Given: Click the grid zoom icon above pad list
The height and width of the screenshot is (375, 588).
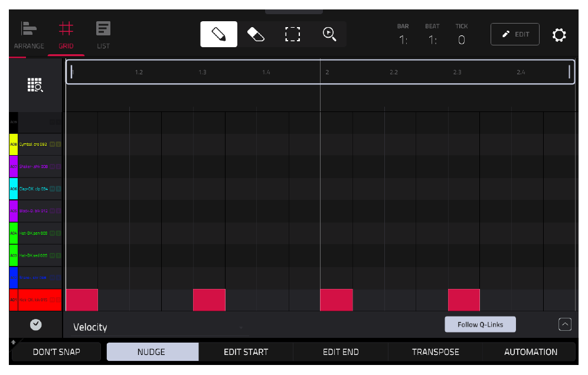Looking at the screenshot, I should [x=35, y=85].
